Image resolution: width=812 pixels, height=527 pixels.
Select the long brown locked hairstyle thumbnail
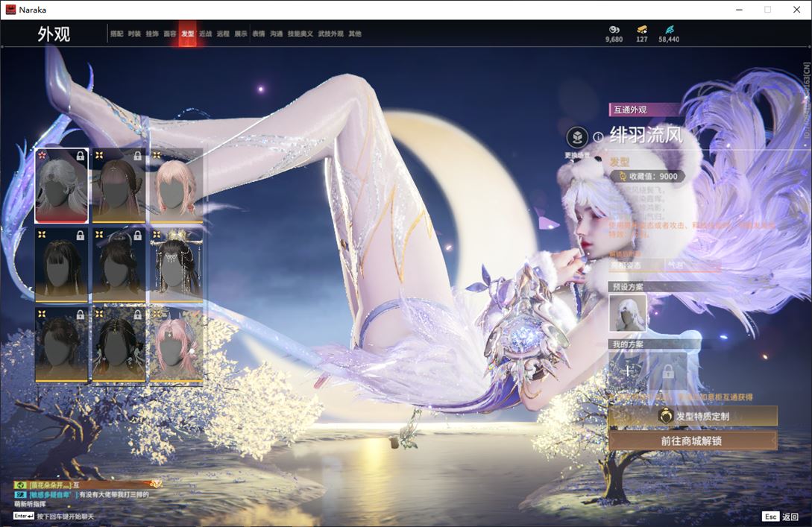click(x=119, y=186)
